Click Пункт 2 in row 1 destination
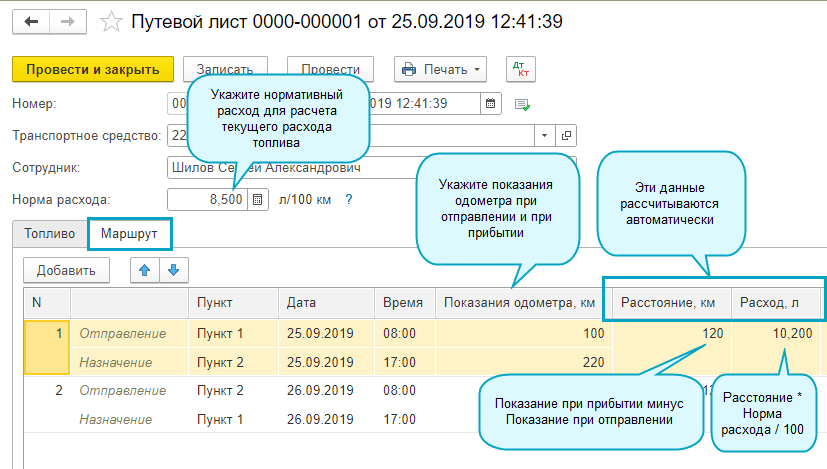 click(x=220, y=362)
